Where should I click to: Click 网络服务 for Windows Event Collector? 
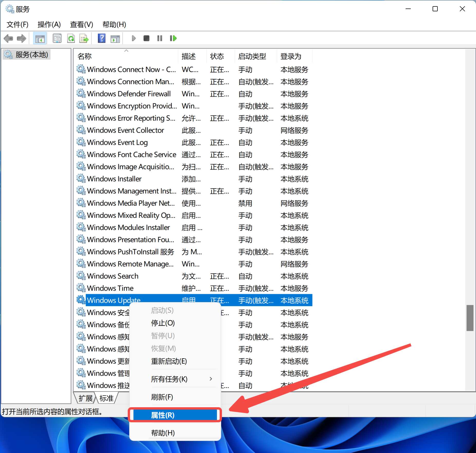click(x=294, y=130)
